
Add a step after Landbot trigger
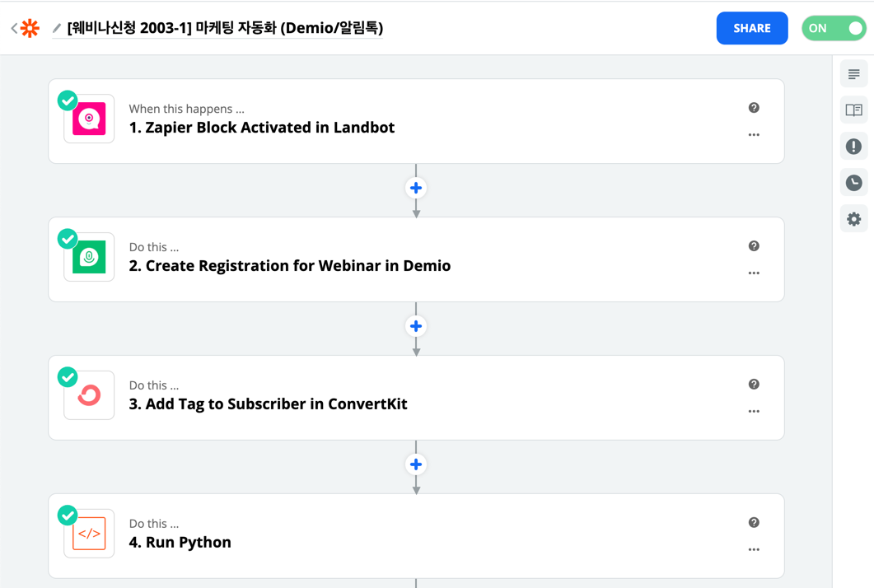[x=416, y=188]
